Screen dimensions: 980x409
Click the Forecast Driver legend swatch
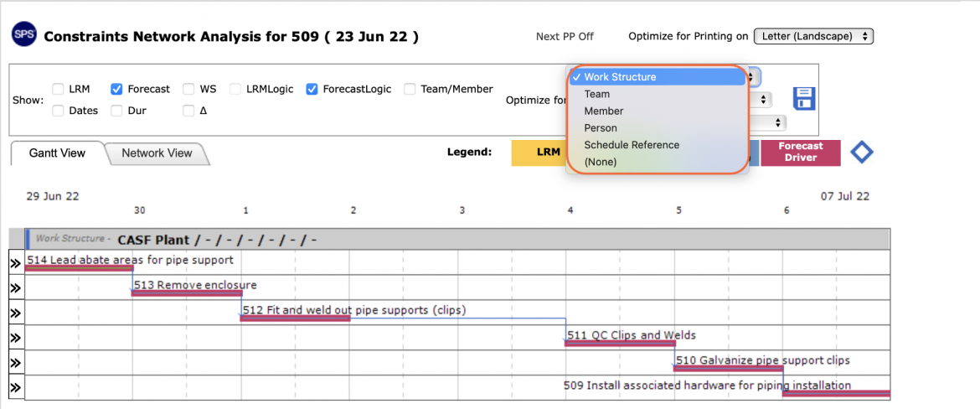pyautogui.click(x=801, y=153)
